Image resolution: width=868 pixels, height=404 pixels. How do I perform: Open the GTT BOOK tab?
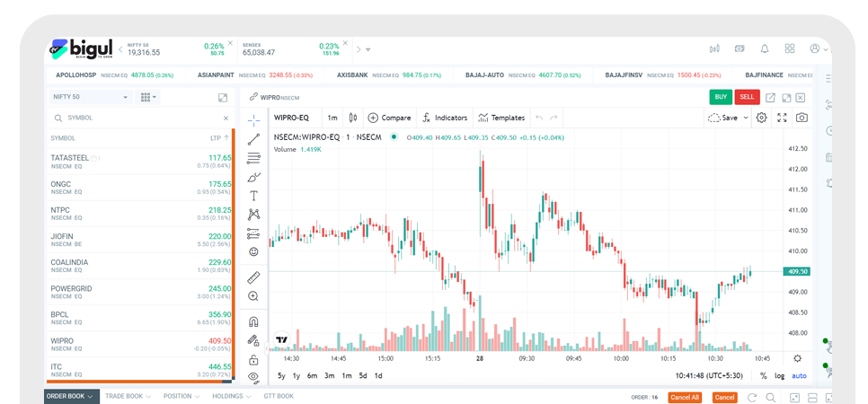(279, 396)
